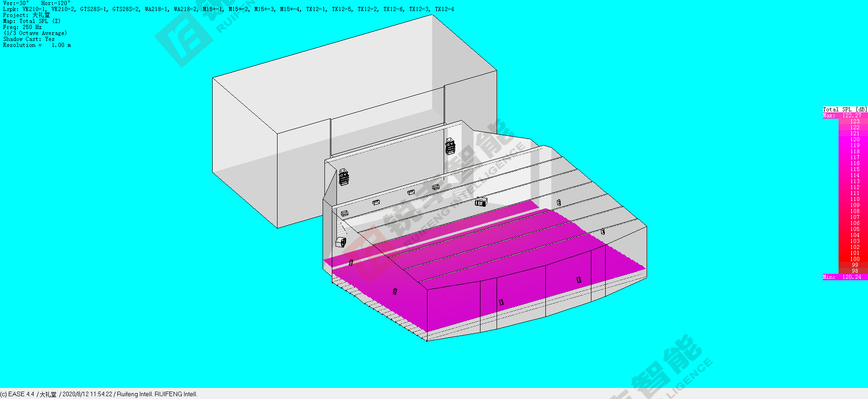Click the leftmost stage monitor speaker on stage edge
The image size is (868, 399).
point(344,213)
